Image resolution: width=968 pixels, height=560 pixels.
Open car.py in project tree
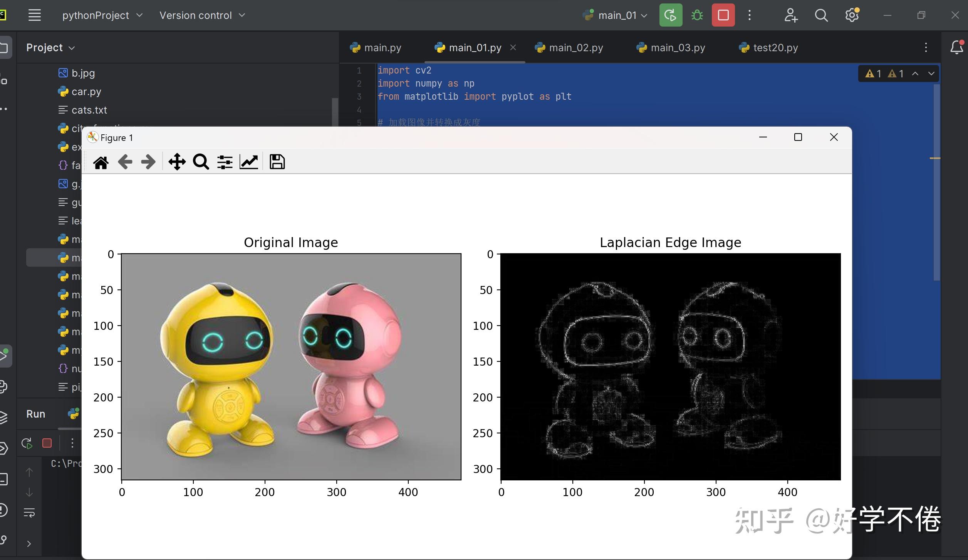tap(80, 91)
